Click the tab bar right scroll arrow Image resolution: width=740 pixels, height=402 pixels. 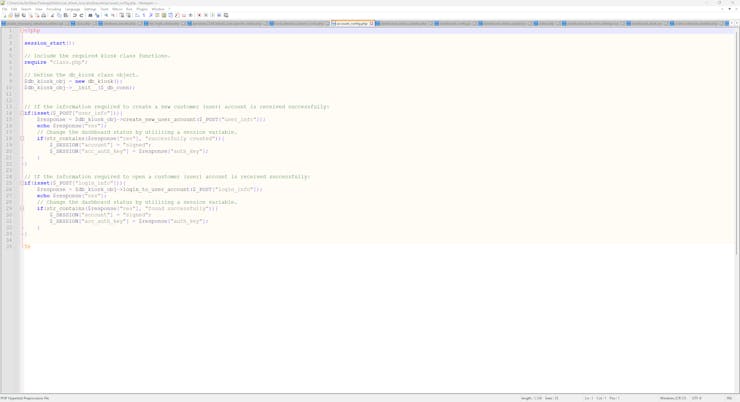(737, 23)
